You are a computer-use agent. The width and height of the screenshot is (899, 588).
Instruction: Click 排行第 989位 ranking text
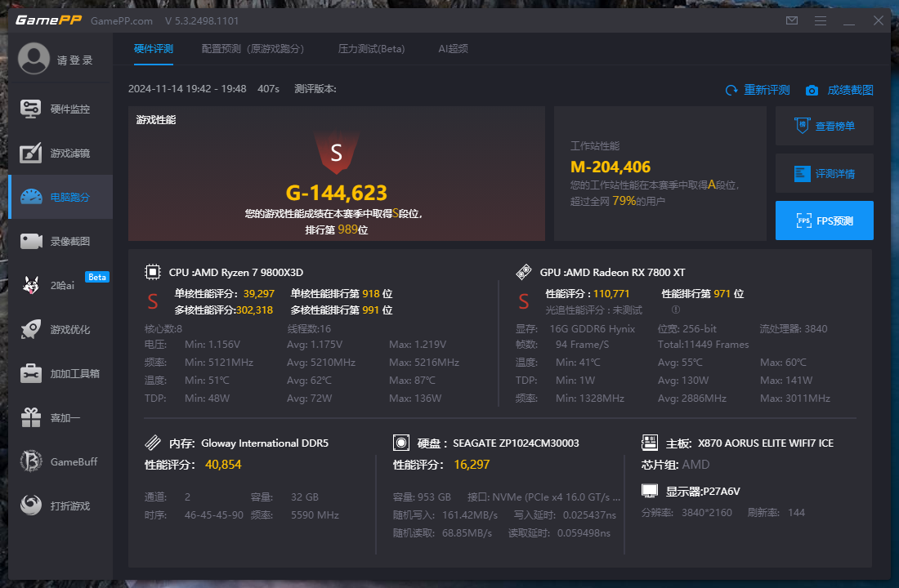[x=337, y=229]
